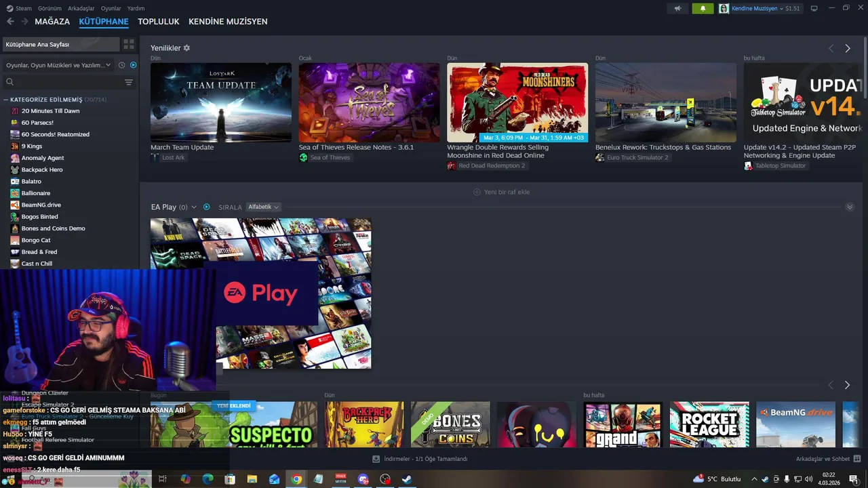868x488 pixels.
Task: Open the announcements megaphone icon
Action: coord(677,8)
